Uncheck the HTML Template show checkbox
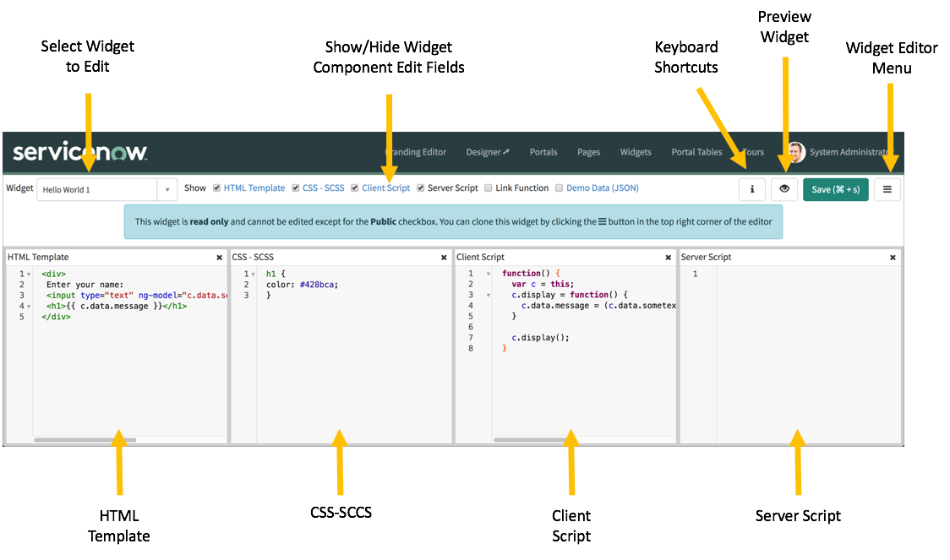This screenshot has height=560, width=950. [216, 188]
